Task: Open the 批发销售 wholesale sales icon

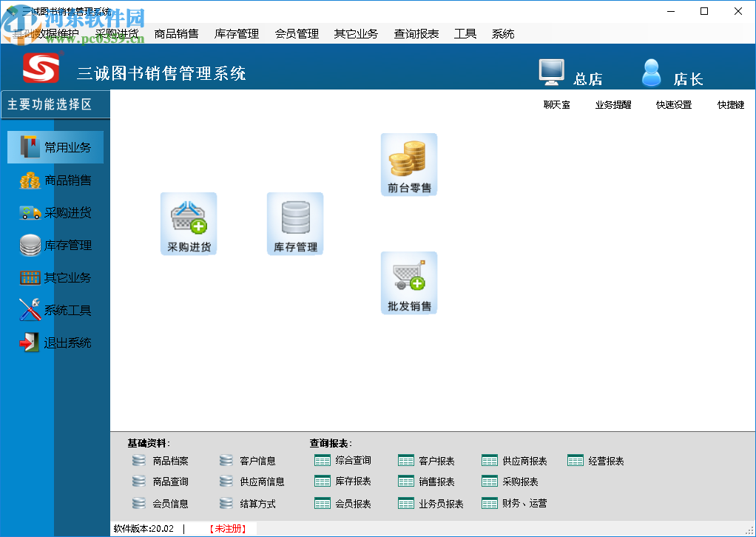Action: [x=408, y=283]
